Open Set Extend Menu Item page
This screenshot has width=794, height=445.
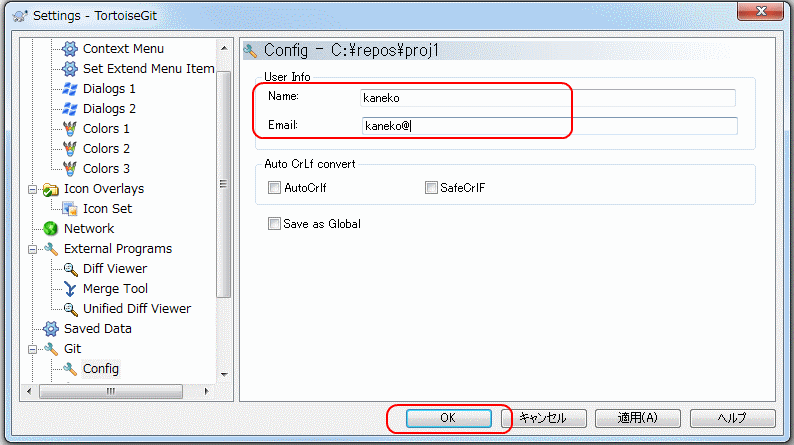[x=148, y=68]
